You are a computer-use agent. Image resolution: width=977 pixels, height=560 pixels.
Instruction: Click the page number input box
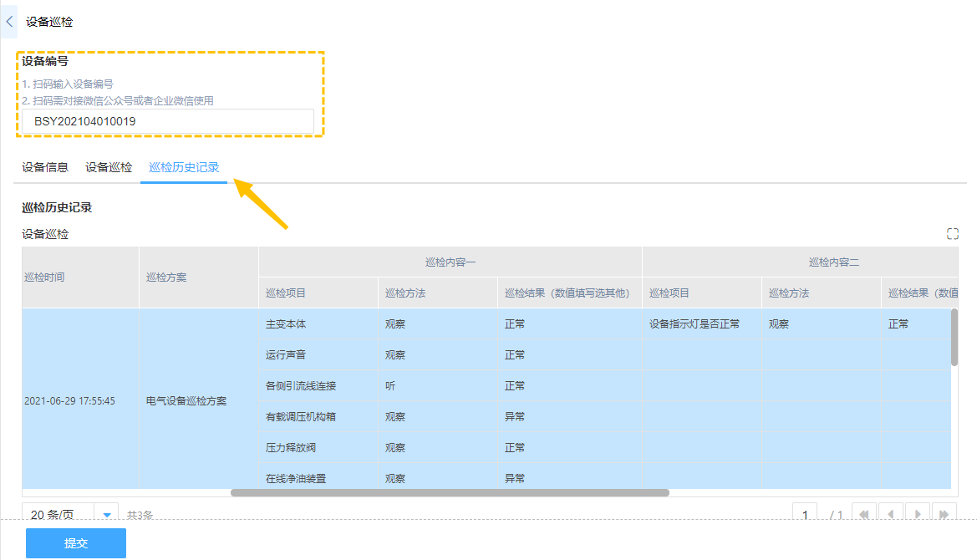pos(805,514)
